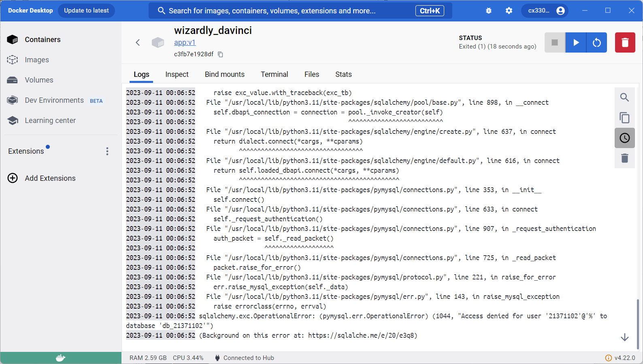Click the search magnifier in top bar
Image resolution: width=643 pixels, height=364 pixels.
click(161, 11)
